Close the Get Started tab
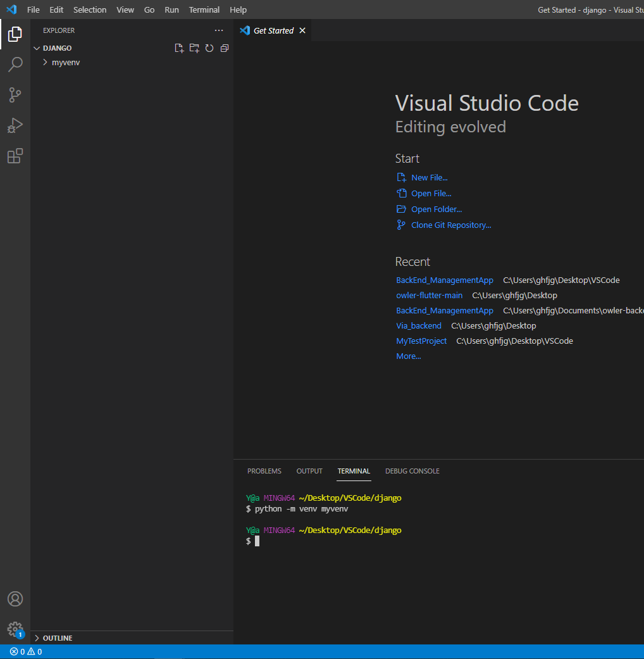The width and height of the screenshot is (644, 659). 302,30
